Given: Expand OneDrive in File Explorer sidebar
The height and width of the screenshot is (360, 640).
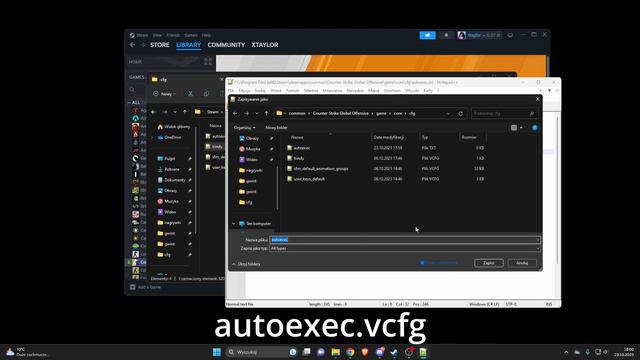Looking at the screenshot, I should (152, 138).
